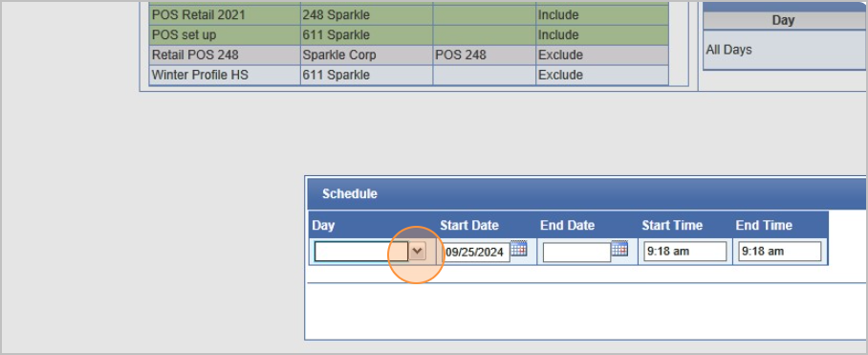Image resolution: width=868 pixels, height=355 pixels.
Task: Select the Retail POS 248 row
Action: (x=408, y=55)
